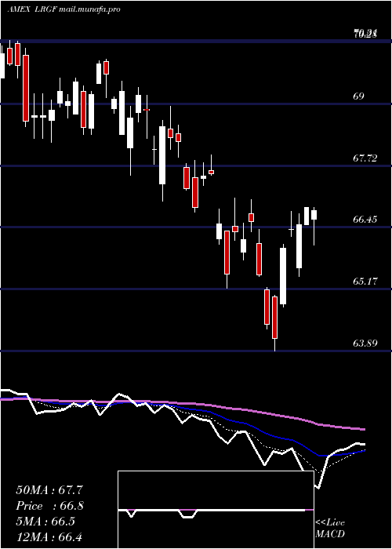Viewport: 392px width, 549px height.
Task: Click the tall white recovery candle above 65.17
Action: 283,276
